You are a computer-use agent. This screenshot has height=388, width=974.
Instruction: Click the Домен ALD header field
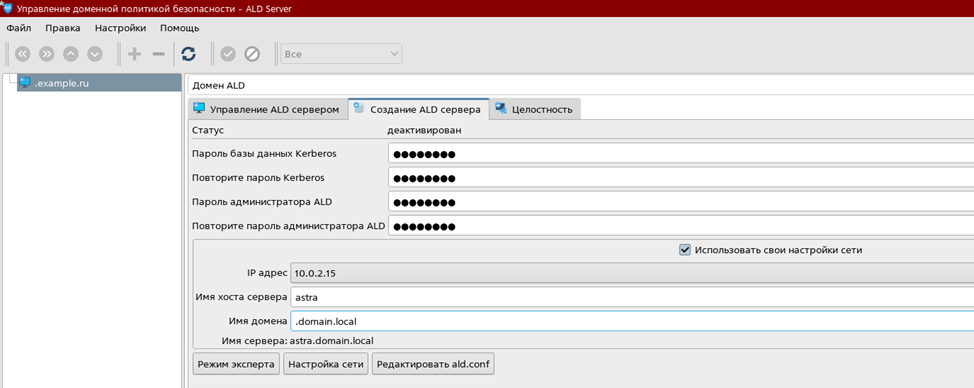(x=580, y=85)
